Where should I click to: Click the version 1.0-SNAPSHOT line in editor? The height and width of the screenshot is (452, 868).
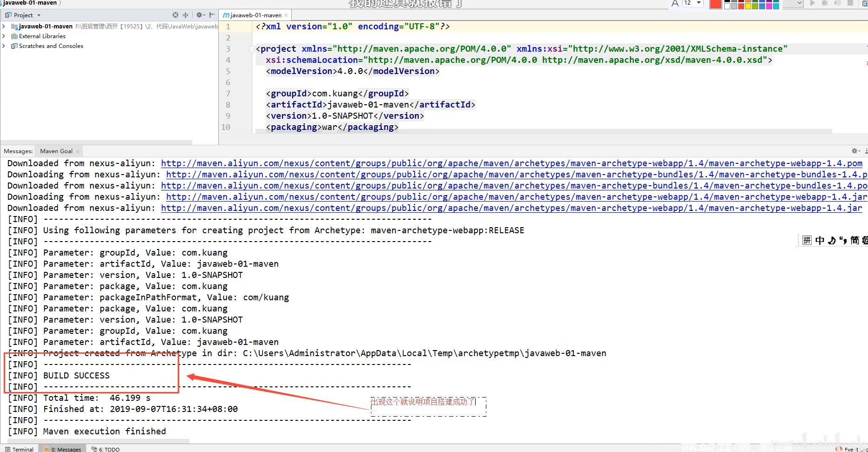[345, 116]
